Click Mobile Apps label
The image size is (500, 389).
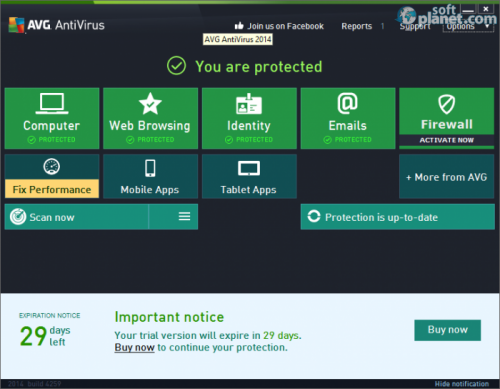click(150, 190)
